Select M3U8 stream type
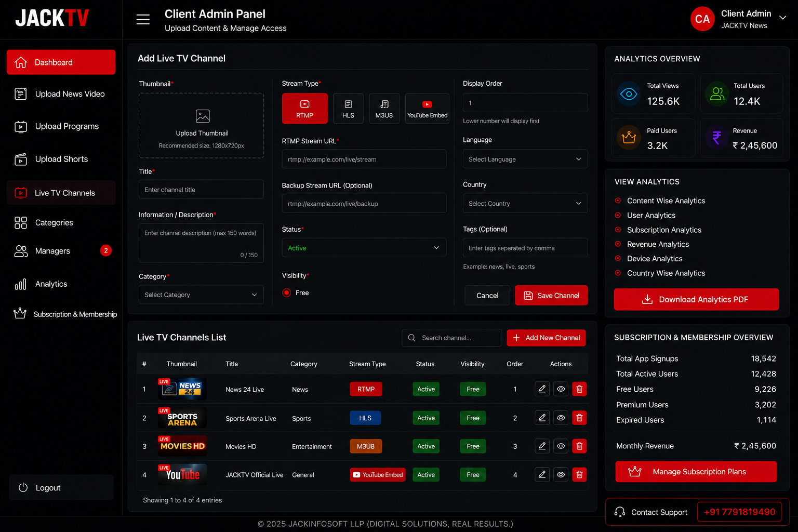The height and width of the screenshot is (532, 798). point(384,108)
